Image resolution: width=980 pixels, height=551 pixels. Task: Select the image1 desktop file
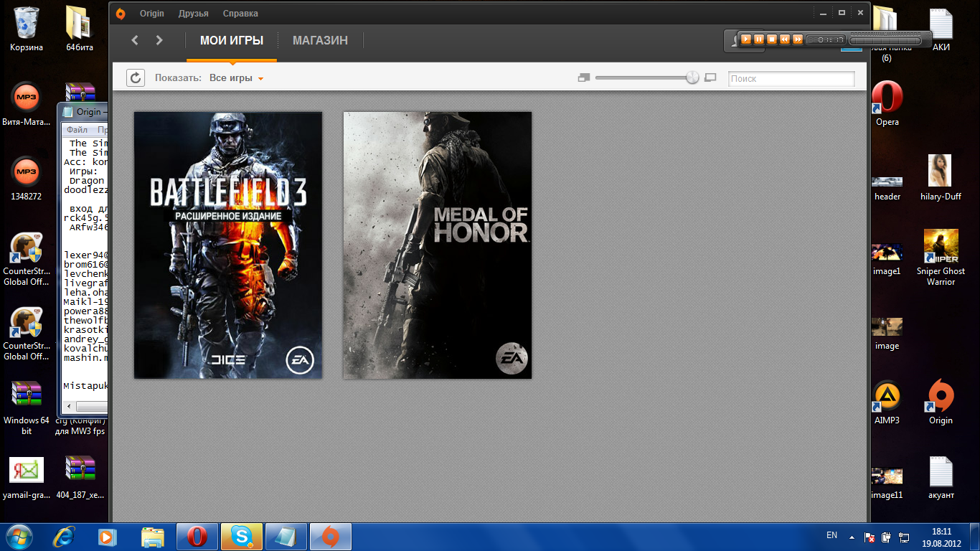tap(887, 260)
